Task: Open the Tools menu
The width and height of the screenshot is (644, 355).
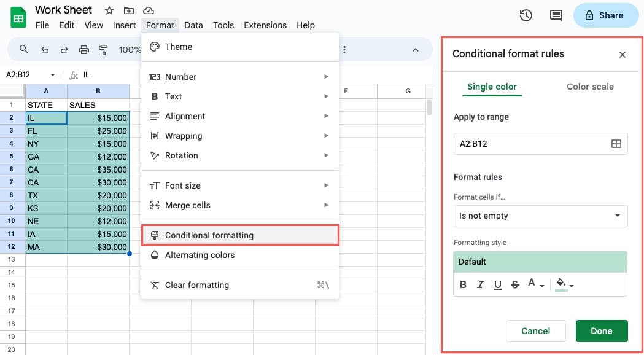Action: tap(223, 25)
